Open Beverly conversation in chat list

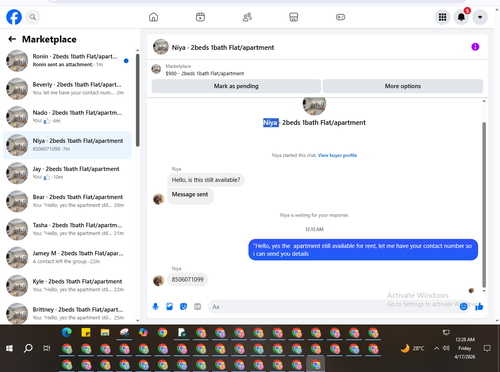67,89
